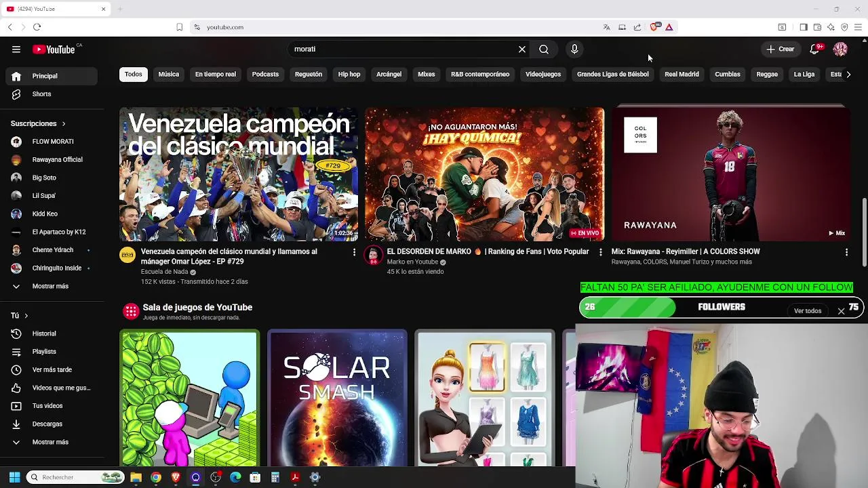Image resolution: width=868 pixels, height=488 pixels.
Task: Open options menu for El Desorden de Marko
Action: (x=600, y=252)
